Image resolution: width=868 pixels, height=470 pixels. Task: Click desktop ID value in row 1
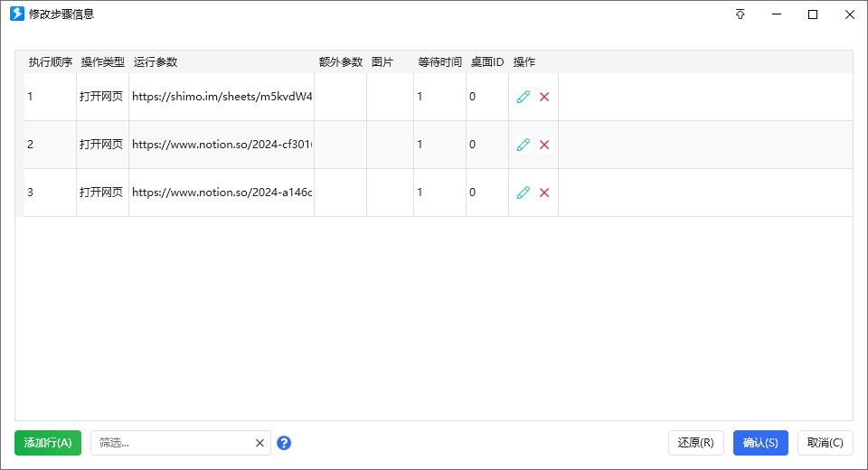pos(487,97)
